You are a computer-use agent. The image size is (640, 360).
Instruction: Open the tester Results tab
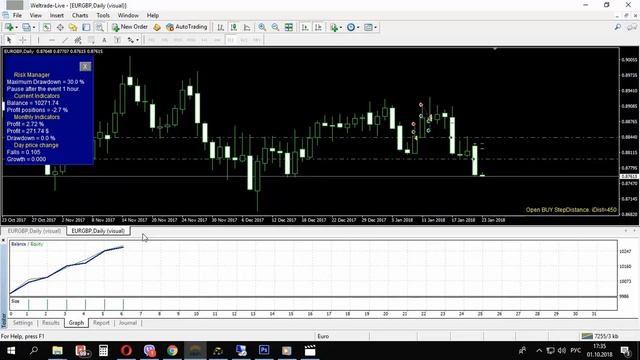(x=51, y=323)
